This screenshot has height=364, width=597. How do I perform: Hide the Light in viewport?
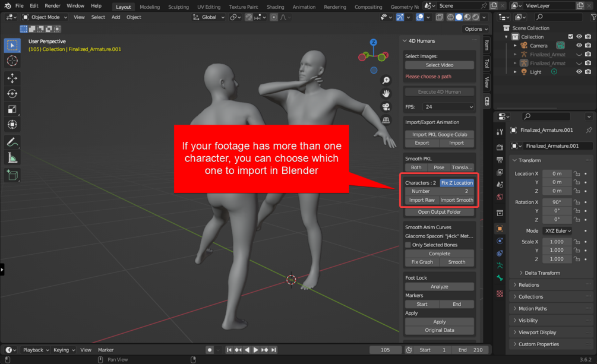tap(579, 72)
